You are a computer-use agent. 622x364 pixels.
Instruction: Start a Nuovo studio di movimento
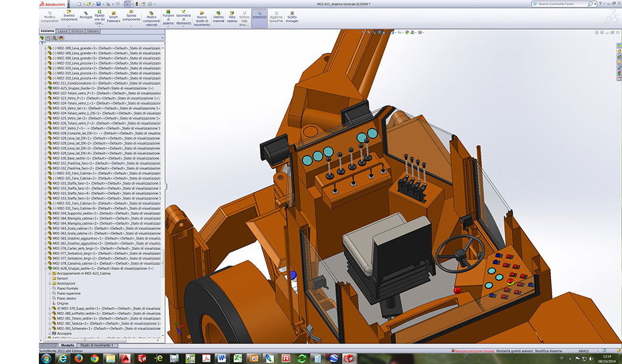pos(201,18)
